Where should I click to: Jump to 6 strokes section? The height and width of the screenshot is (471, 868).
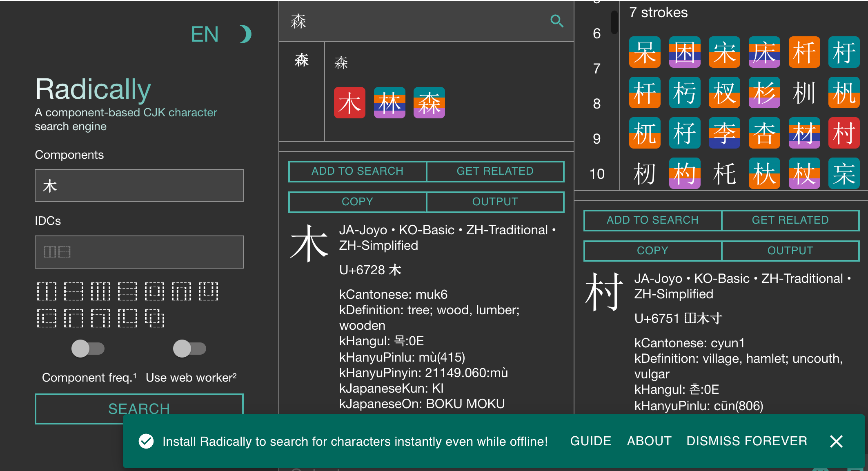click(596, 33)
